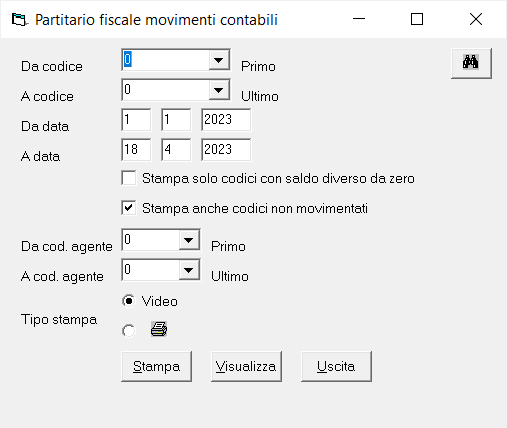
Task: Uncheck Stampa anche codici non movimentati
Action: (129, 208)
